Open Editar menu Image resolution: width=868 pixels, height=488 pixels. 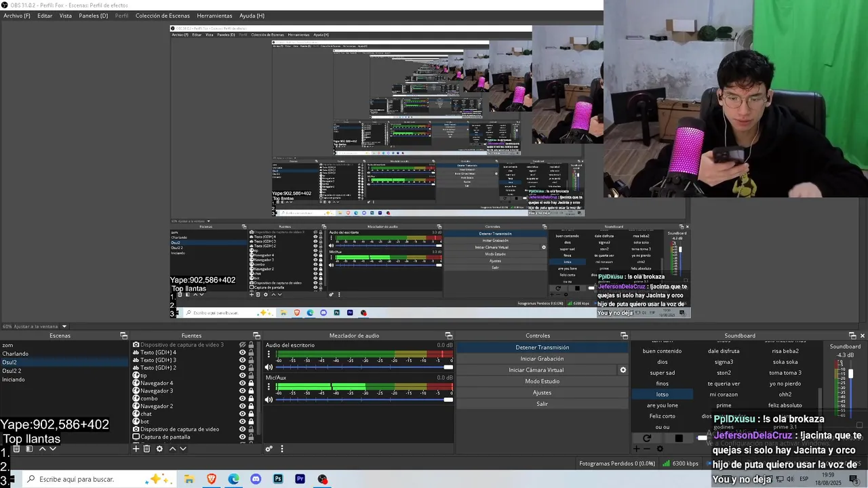click(45, 16)
